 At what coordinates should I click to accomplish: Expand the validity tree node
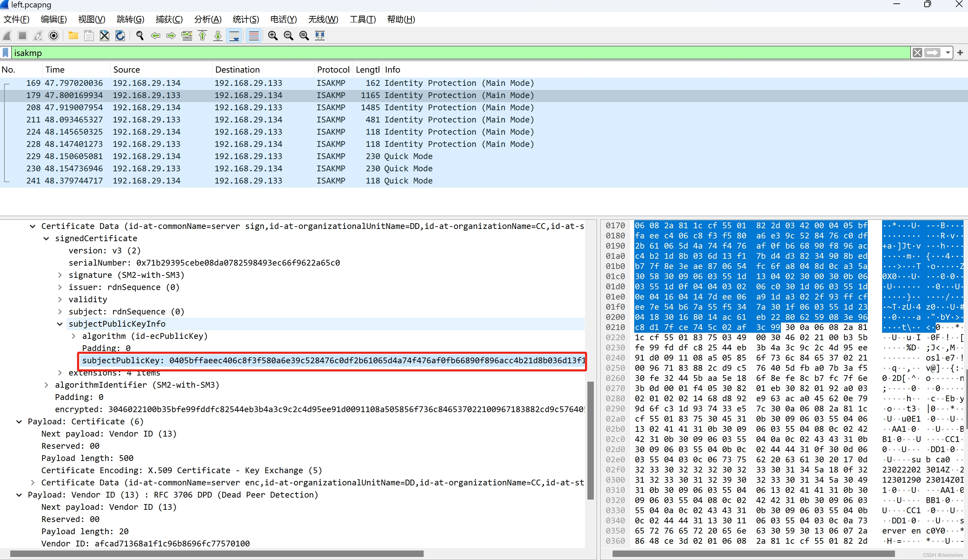pos(60,300)
